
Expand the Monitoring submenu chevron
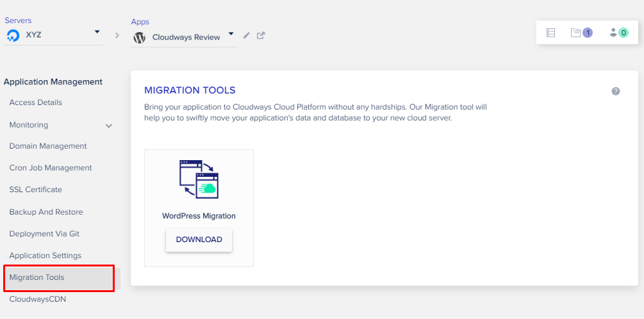click(x=109, y=126)
